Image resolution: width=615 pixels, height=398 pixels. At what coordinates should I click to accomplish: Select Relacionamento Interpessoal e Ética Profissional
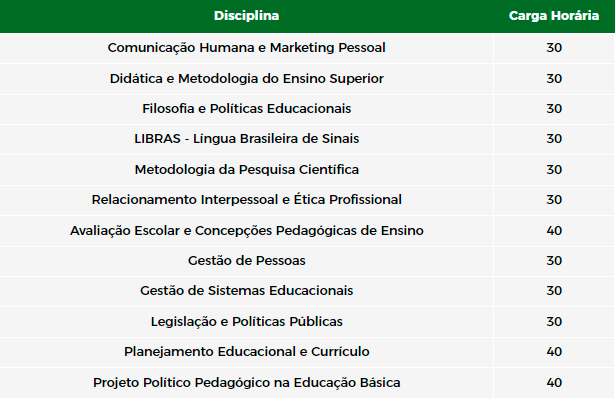point(246,200)
